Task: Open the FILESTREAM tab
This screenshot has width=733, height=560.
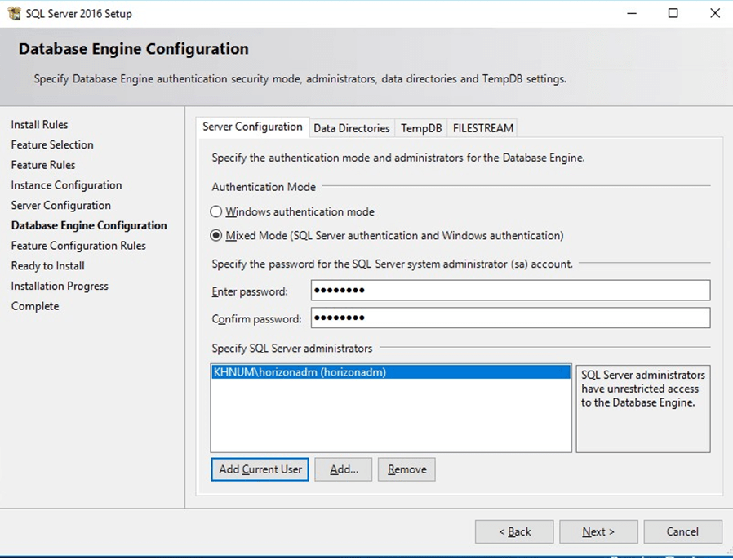Action: point(482,128)
